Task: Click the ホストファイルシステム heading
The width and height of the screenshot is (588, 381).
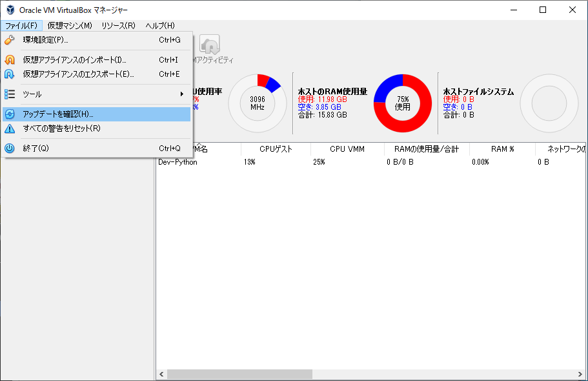Action: 478,91
